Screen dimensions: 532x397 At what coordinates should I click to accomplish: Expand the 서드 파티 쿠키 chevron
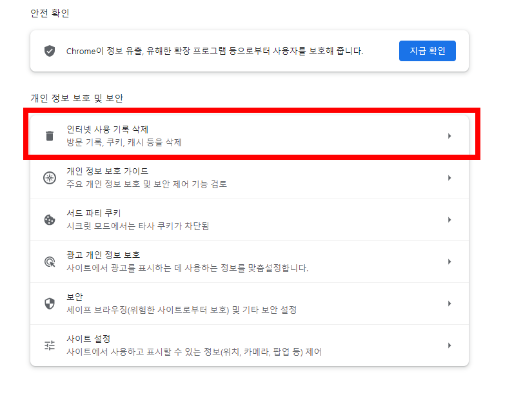click(x=449, y=219)
